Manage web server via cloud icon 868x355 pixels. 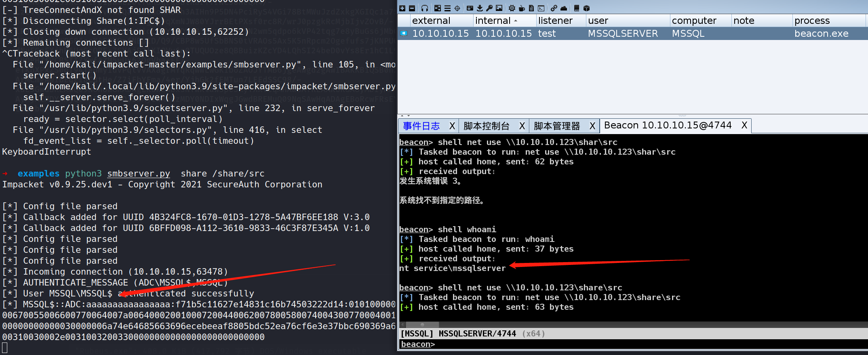point(564,8)
